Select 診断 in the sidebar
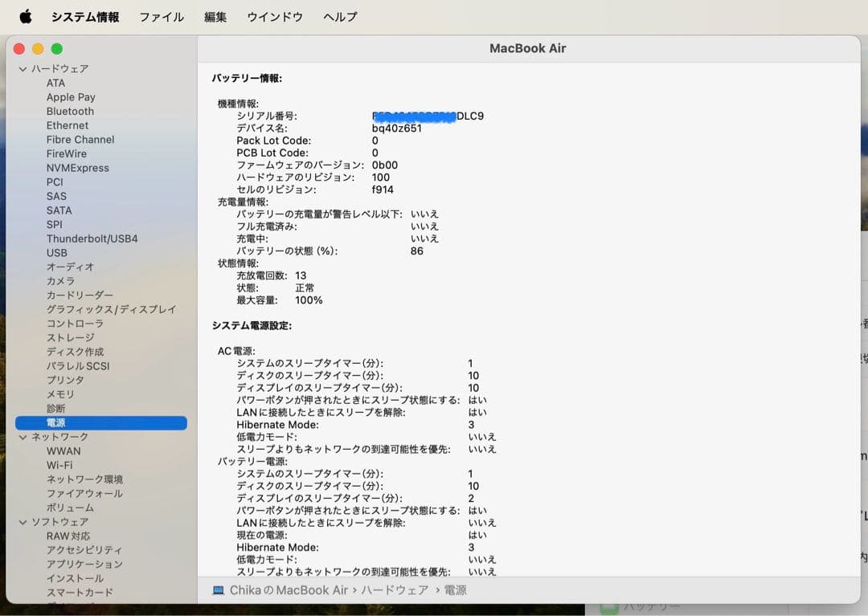Image resolution: width=868 pixels, height=616 pixels. coord(55,408)
